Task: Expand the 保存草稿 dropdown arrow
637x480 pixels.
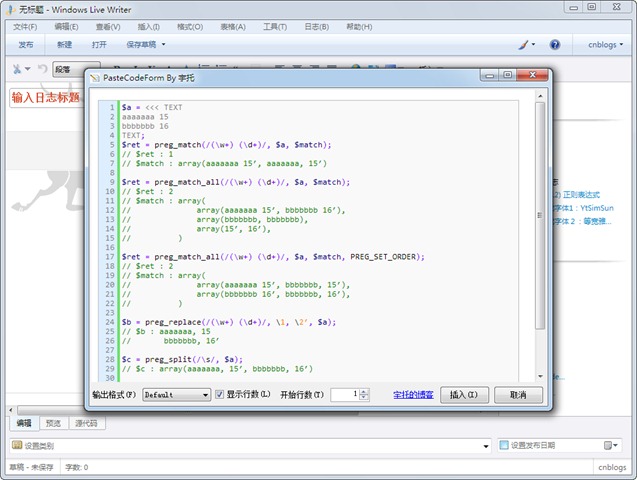Action: [x=164, y=45]
